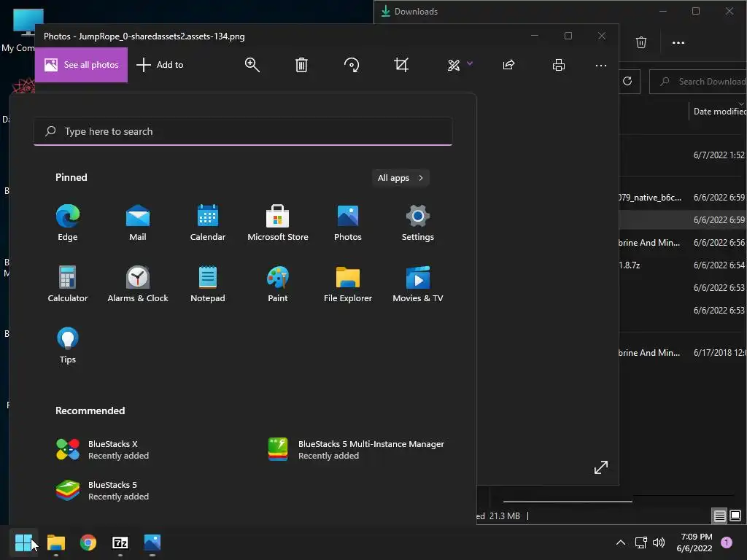
Task: Show hidden system tray icons
Action: pos(621,542)
